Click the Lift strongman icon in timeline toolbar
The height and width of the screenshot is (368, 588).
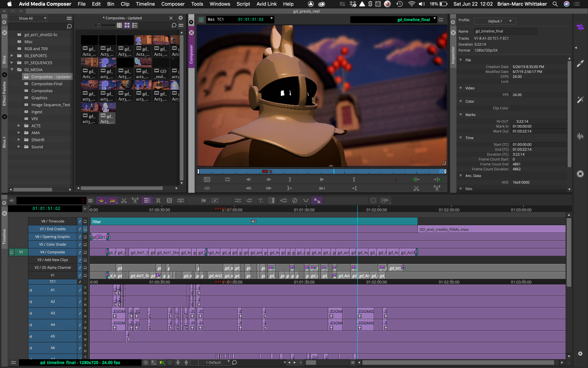[x=135, y=201]
